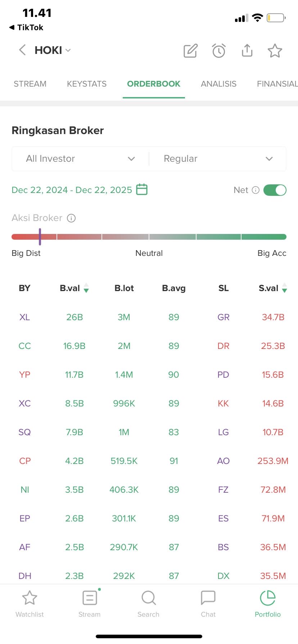Open calendar icon for date range
The height and width of the screenshot is (644, 298).
coord(142,189)
